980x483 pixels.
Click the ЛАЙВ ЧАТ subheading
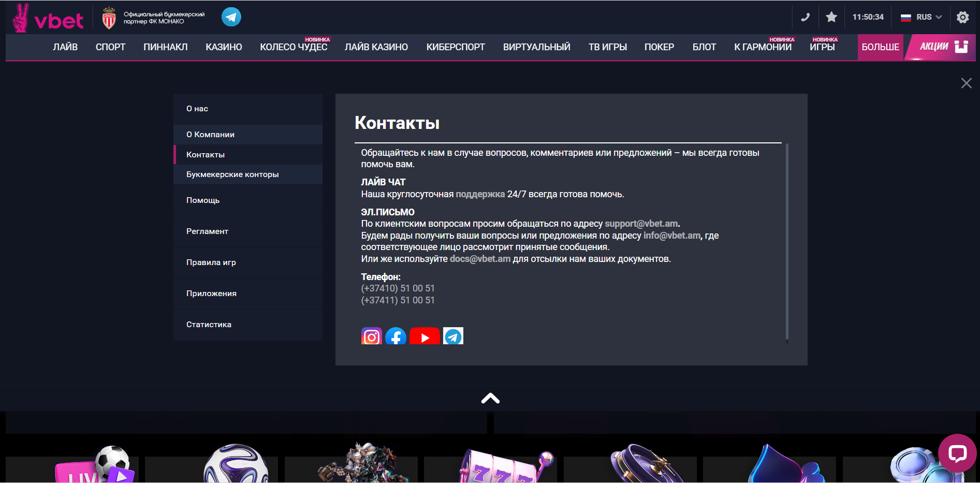coord(383,182)
